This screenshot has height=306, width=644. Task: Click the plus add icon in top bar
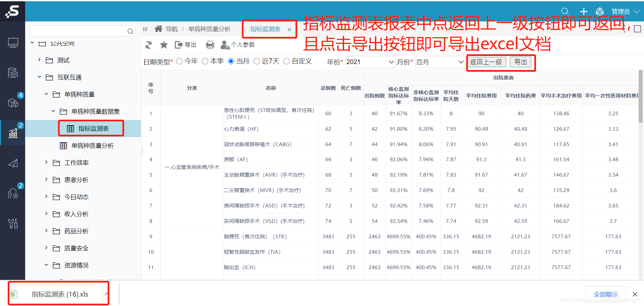tap(584, 11)
